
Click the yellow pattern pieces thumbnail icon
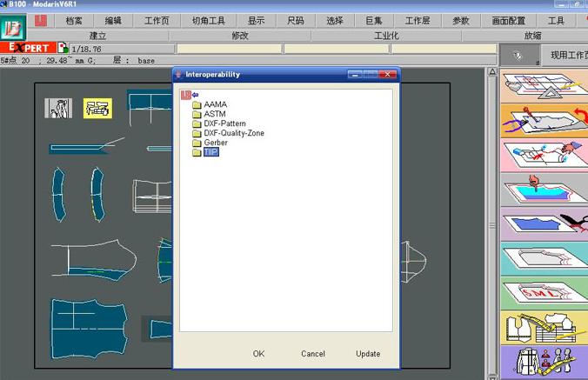click(97, 109)
